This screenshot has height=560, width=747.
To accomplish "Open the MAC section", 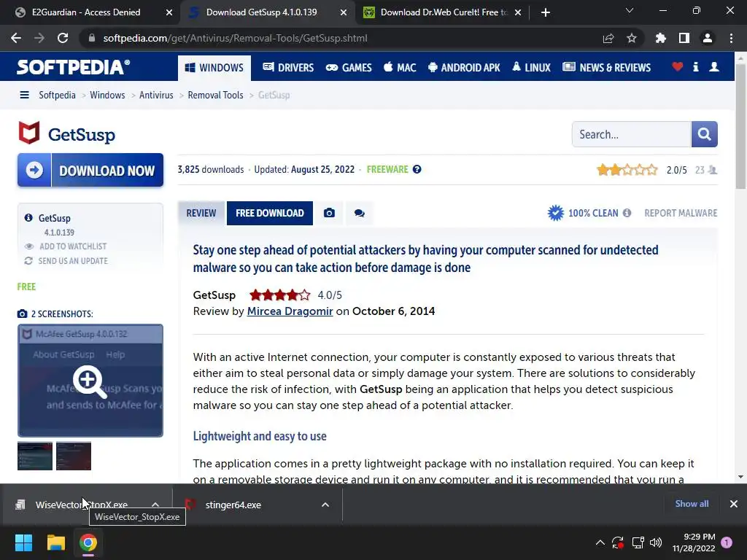I will click(x=400, y=68).
